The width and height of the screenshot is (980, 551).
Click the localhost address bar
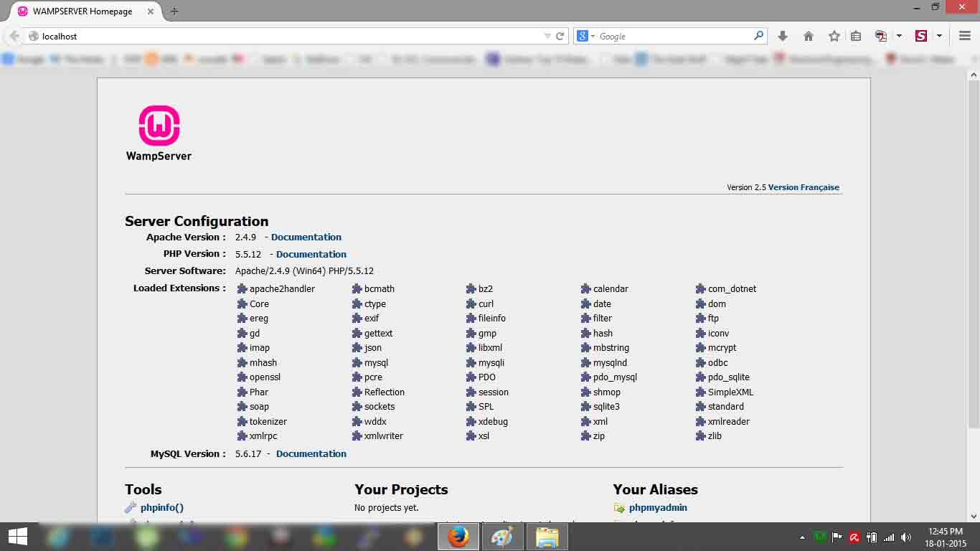(x=290, y=36)
